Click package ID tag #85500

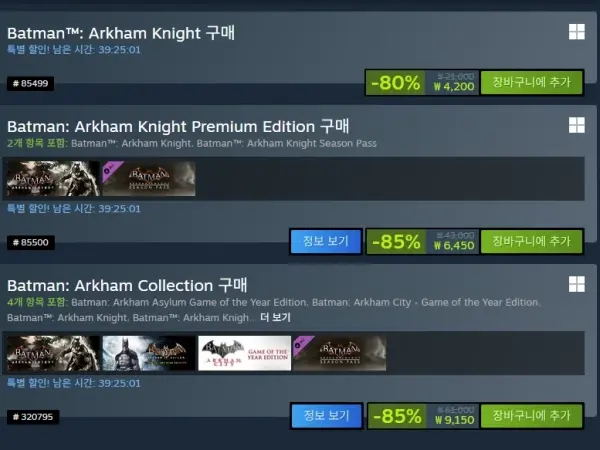31,242
